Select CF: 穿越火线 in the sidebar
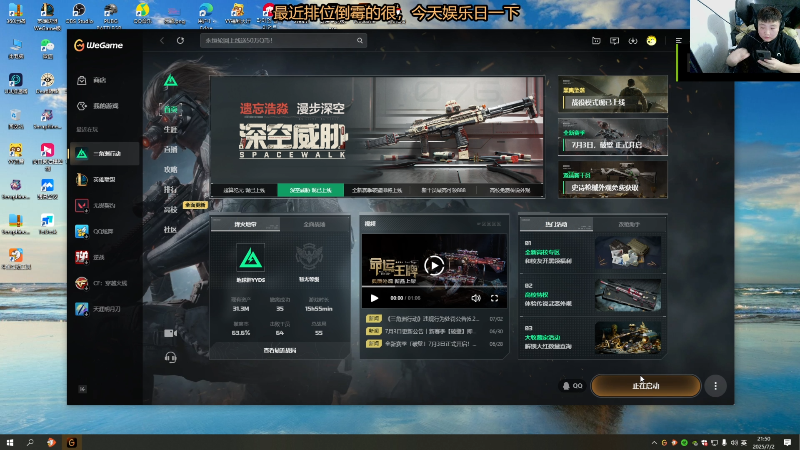This screenshot has height=450, width=800. pos(104,283)
